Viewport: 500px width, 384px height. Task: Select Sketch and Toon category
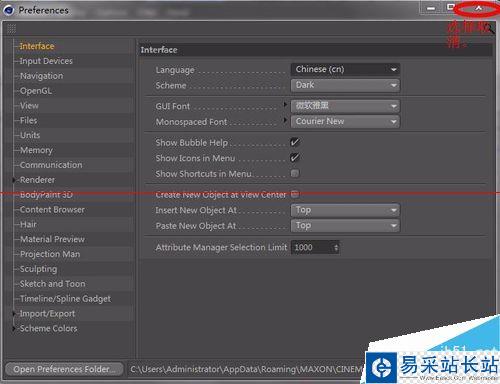tap(52, 284)
